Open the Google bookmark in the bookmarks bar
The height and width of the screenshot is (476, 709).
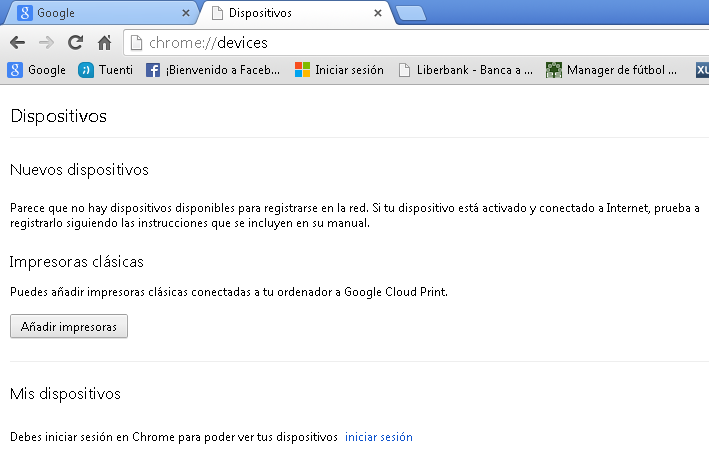coord(37,70)
